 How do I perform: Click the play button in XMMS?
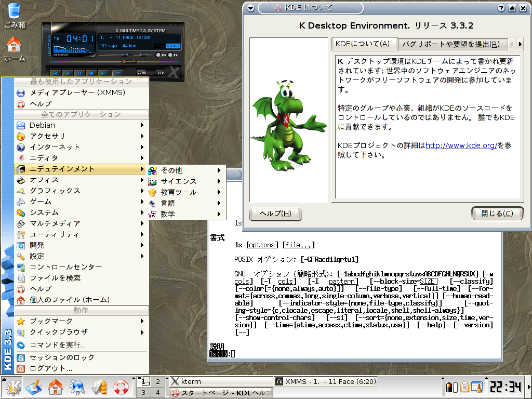[x=67, y=73]
